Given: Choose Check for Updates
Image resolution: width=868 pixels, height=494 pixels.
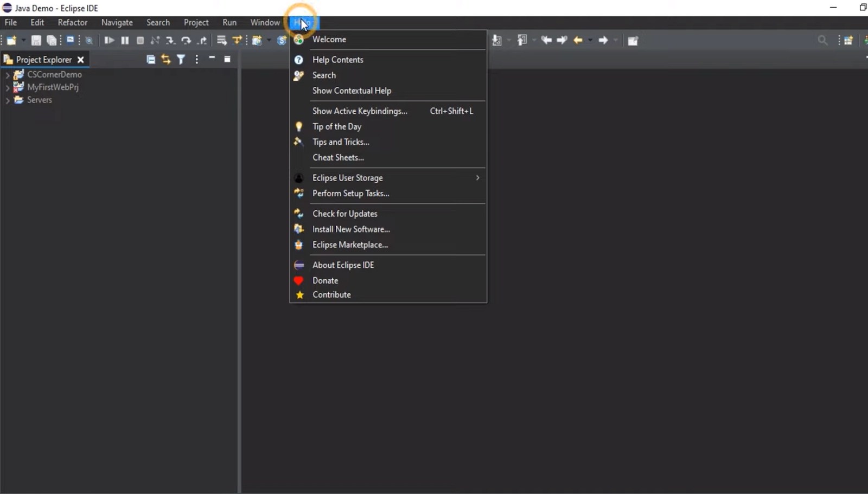Looking at the screenshot, I should point(388,214).
